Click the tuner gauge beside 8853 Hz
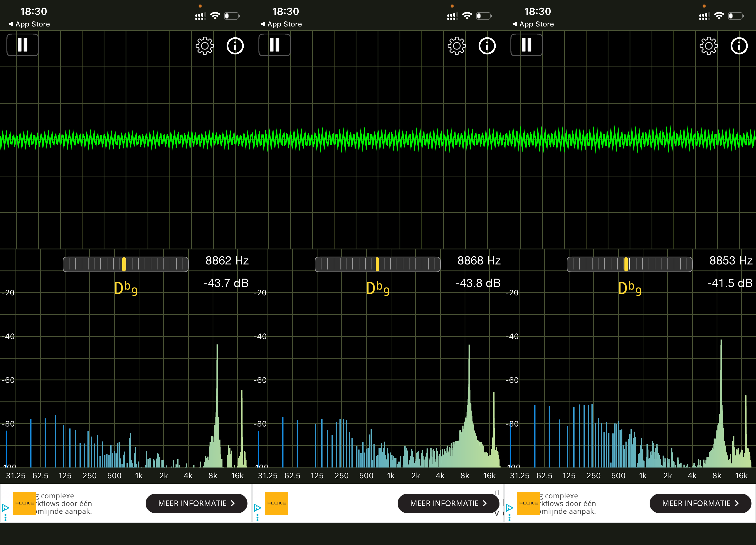 point(630,264)
